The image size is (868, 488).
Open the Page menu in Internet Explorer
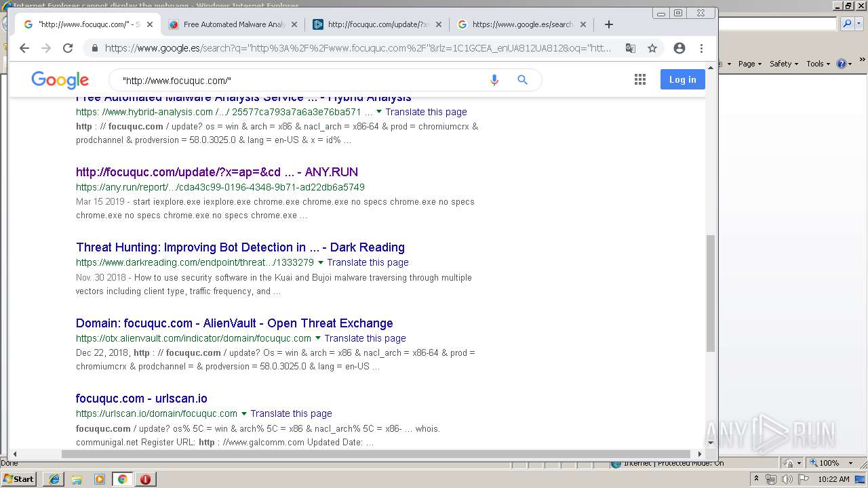tap(749, 64)
